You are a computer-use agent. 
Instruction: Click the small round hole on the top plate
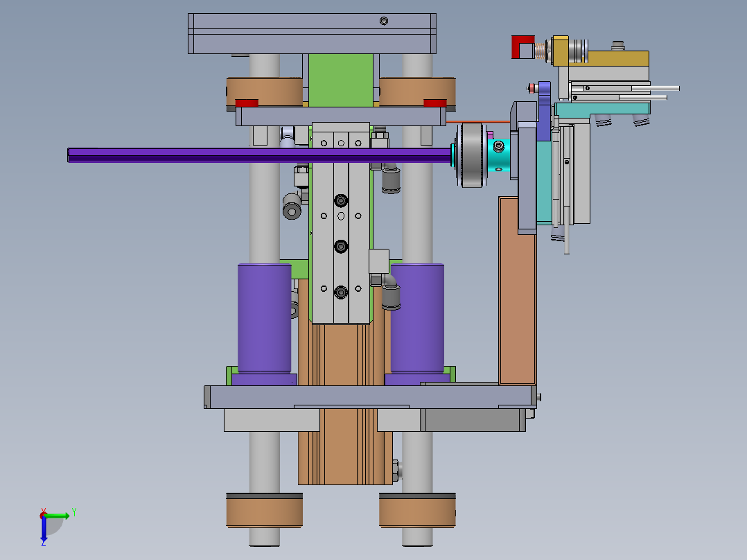click(383, 21)
